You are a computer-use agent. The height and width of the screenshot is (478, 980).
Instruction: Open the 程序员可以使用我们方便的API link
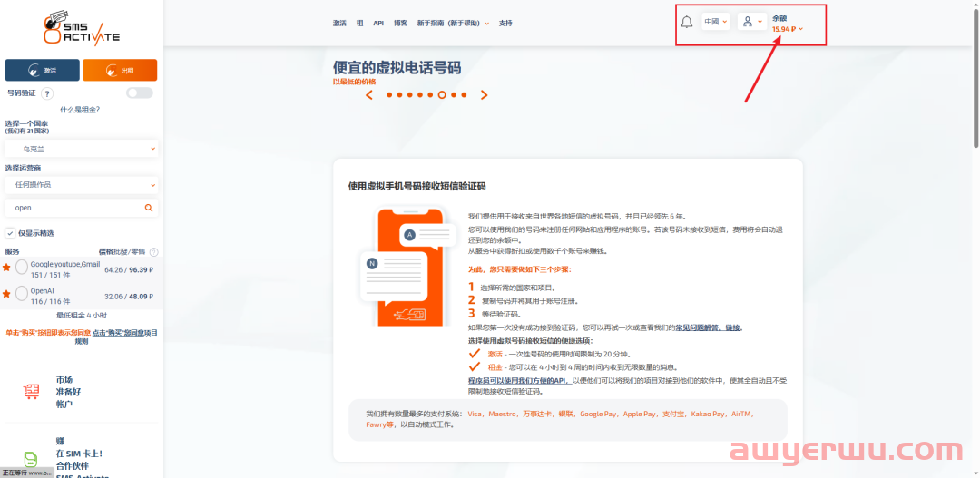tap(518, 380)
